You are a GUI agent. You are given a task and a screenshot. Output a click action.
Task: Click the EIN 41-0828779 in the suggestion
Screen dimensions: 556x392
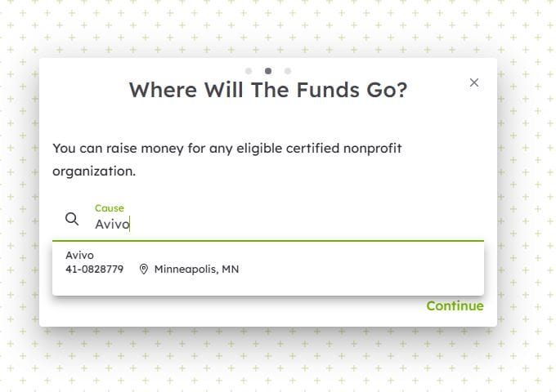94,269
